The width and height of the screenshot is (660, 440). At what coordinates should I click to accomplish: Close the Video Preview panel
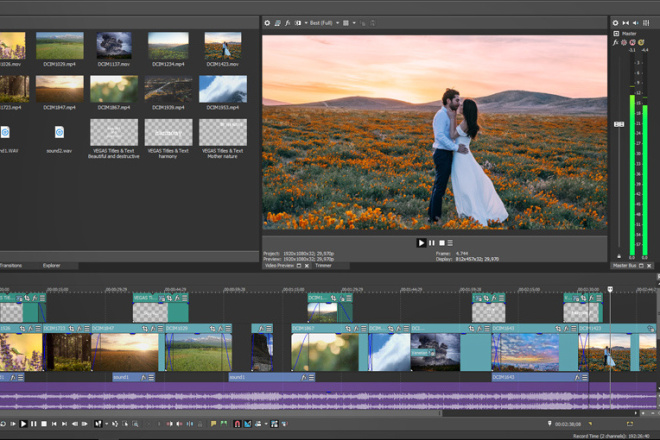(x=307, y=266)
